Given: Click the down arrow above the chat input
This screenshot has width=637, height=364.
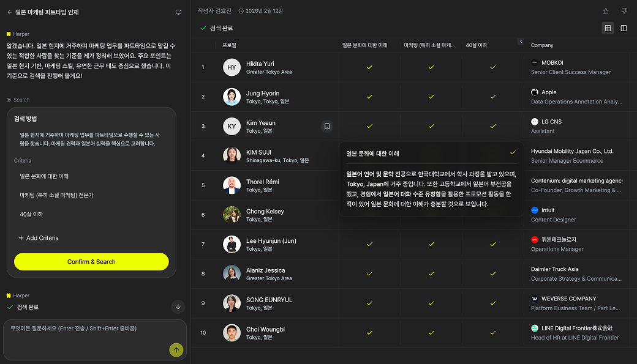Looking at the screenshot, I should pos(178,307).
